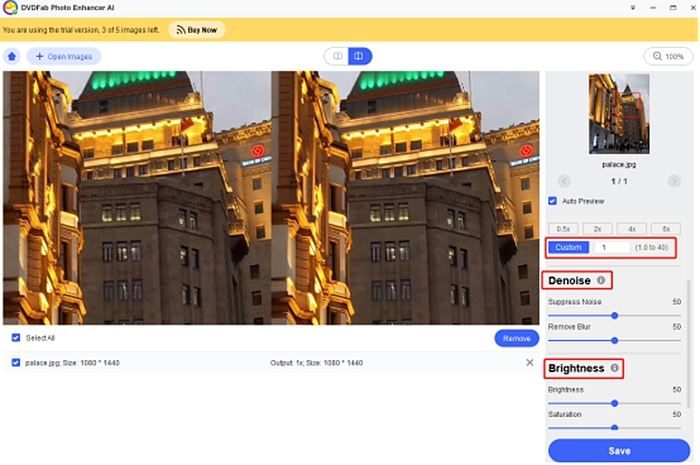Toggle the Auto Preview checkbox
This screenshot has width=700, height=465.
click(553, 201)
